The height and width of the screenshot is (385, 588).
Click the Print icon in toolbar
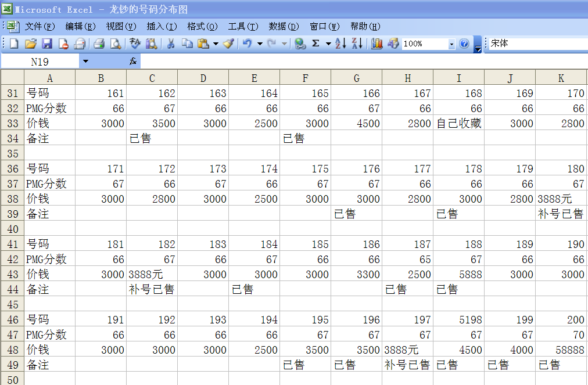coord(99,44)
